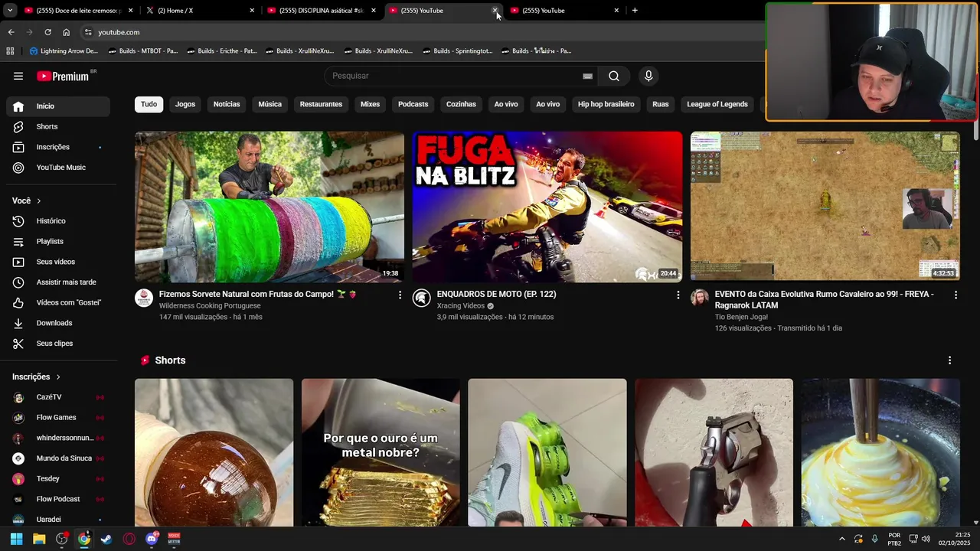Image resolution: width=980 pixels, height=551 pixels.
Task: Select the Jogos filter chip
Action: click(185, 104)
